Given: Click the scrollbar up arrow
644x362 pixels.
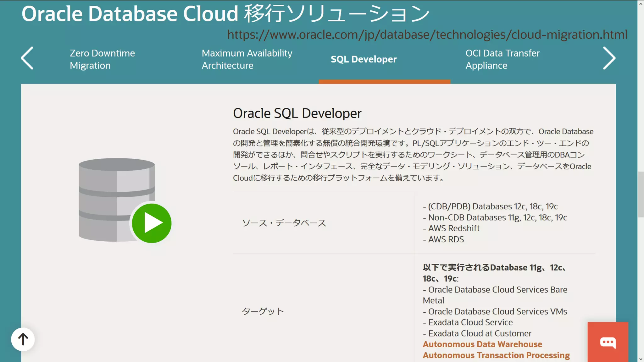Looking at the screenshot, I should (x=641, y=4).
